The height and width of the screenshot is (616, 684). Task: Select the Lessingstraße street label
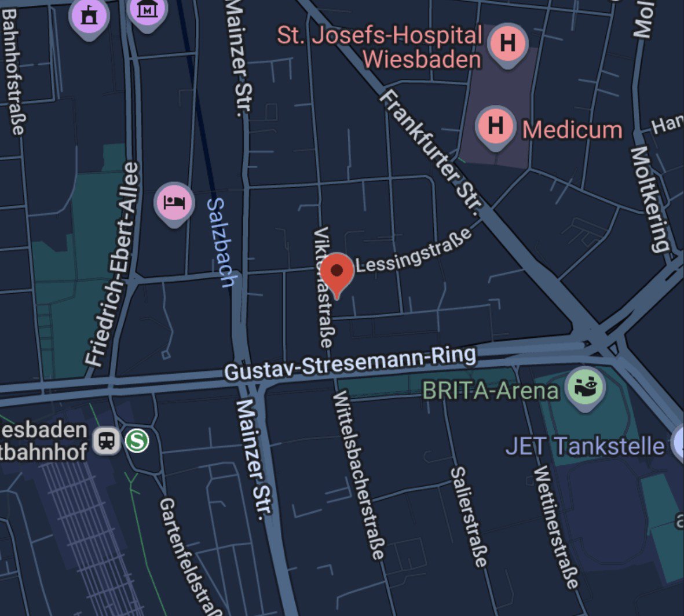(x=414, y=250)
